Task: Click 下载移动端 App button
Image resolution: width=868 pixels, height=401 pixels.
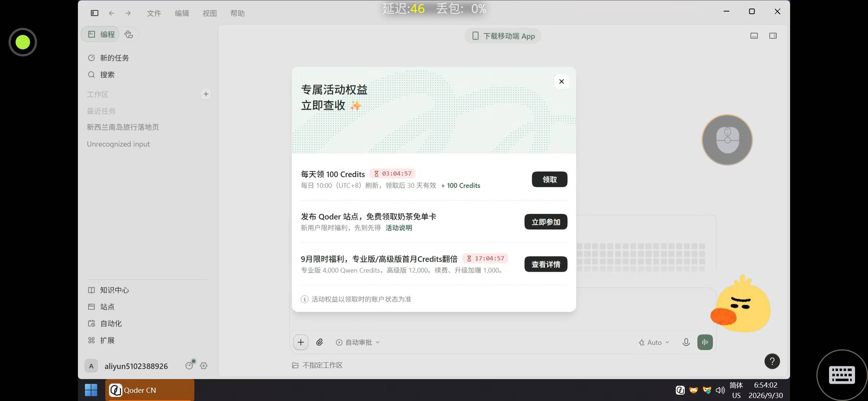Action: (x=503, y=36)
